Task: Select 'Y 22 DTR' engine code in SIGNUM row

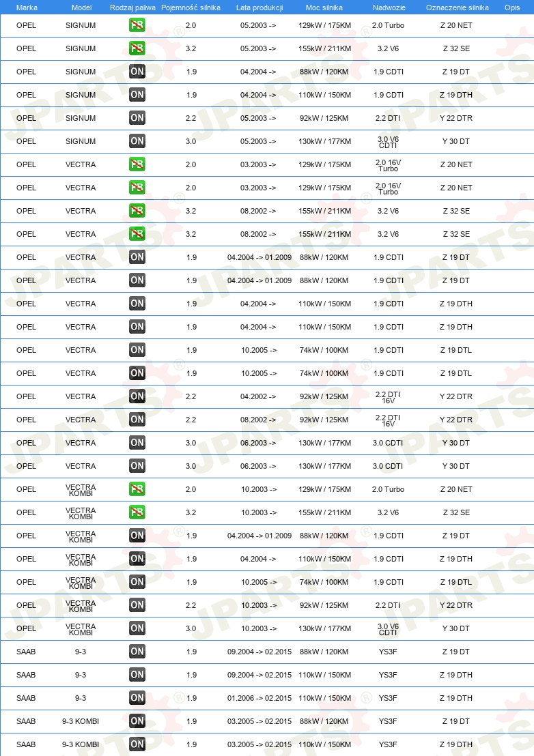Action: click(x=456, y=117)
